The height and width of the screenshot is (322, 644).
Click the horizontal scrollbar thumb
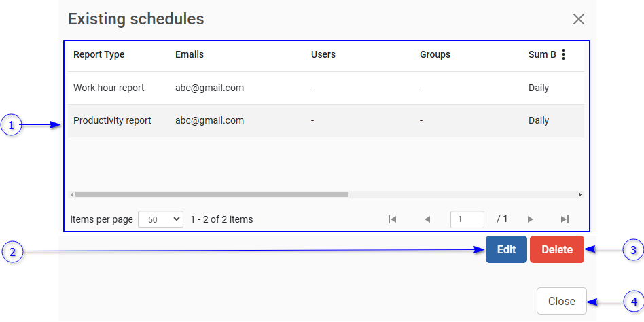[x=211, y=195]
